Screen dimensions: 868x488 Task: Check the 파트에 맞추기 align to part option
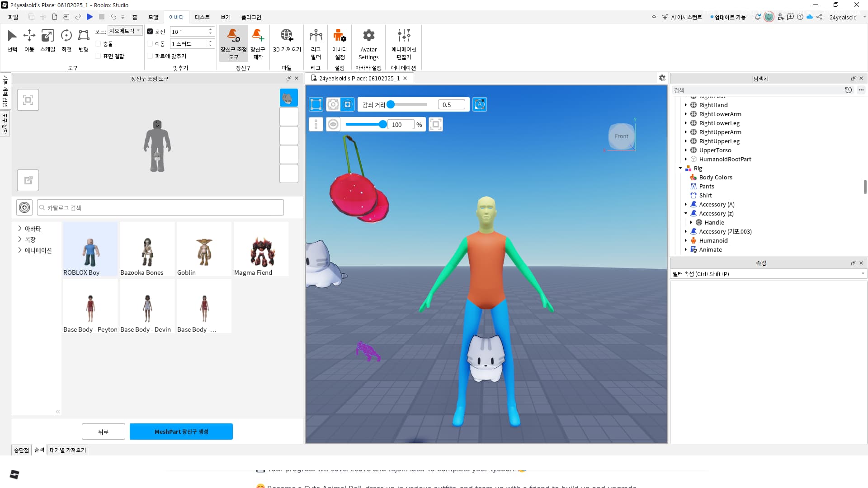(x=150, y=56)
